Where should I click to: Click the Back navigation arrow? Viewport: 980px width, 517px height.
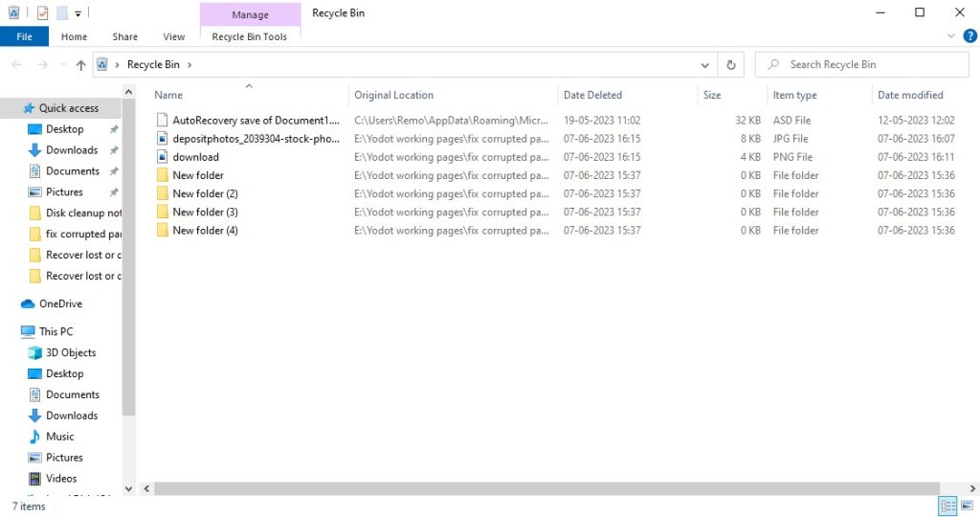(17, 64)
